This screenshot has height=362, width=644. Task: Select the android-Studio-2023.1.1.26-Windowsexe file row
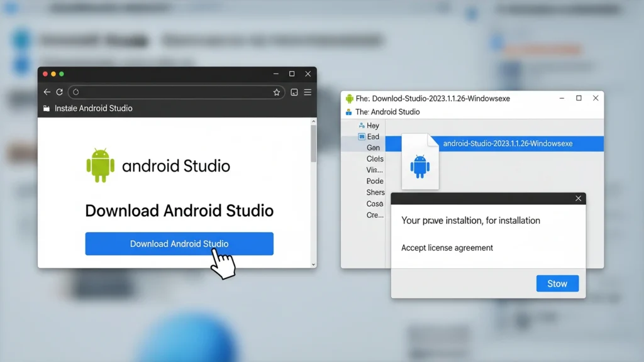pos(507,144)
